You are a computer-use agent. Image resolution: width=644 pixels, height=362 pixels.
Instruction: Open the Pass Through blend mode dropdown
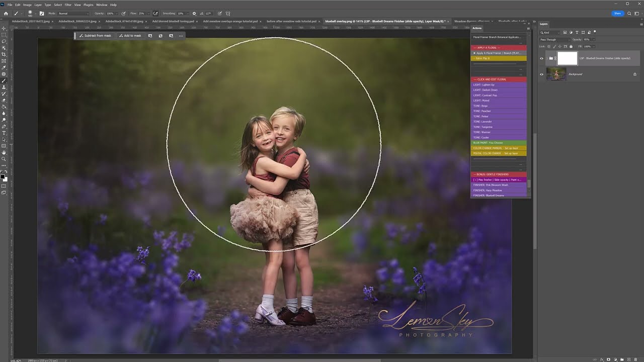[x=555, y=39]
